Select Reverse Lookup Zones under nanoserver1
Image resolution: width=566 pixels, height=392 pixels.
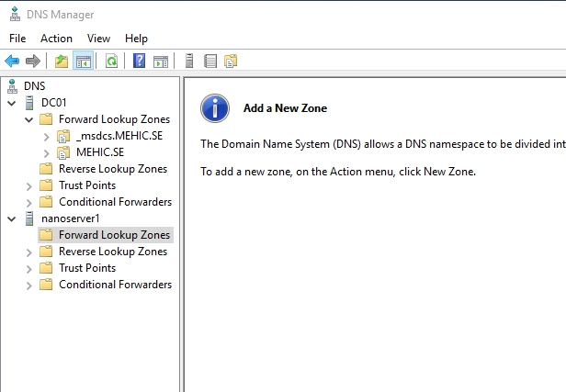(x=112, y=252)
